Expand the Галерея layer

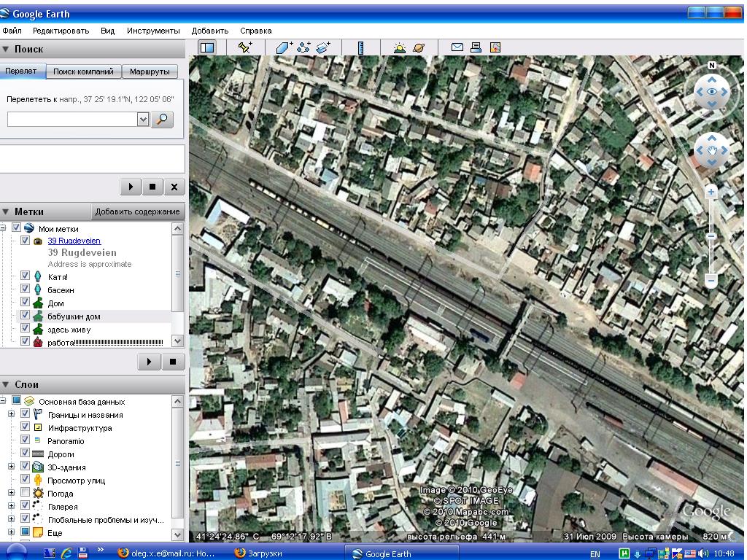coord(12,506)
